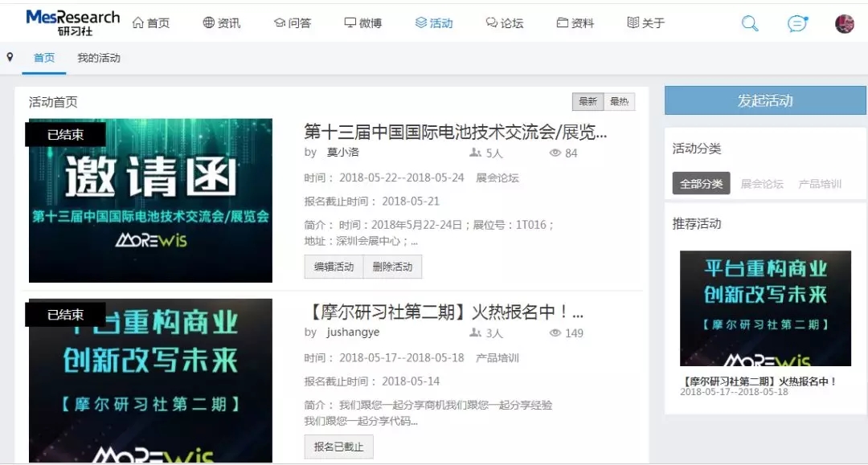Open the 首页 home nav item

(x=151, y=22)
